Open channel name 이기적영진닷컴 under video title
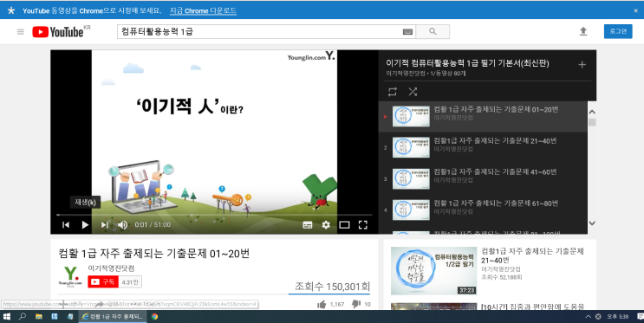Viewport: 644px width, 323px height. [x=111, y=268]
